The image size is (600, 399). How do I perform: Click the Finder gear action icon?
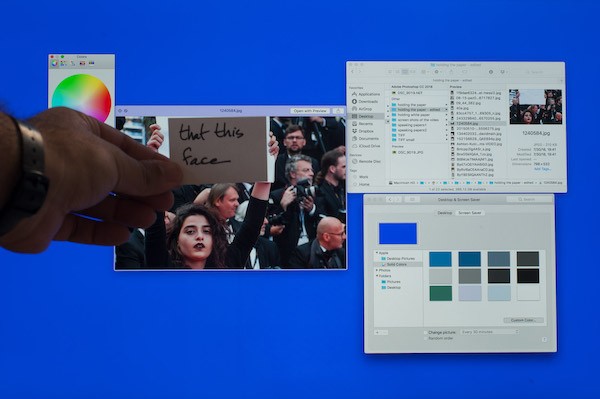[x=437, y=72]
